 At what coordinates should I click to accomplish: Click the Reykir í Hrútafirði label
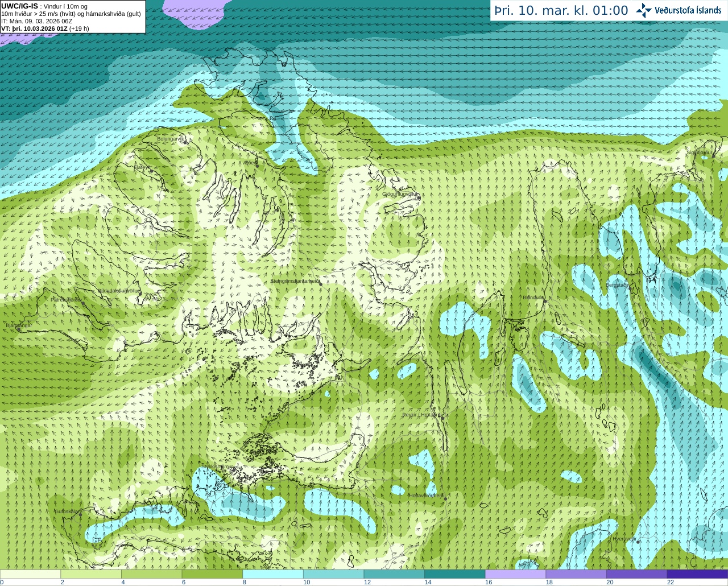(x=421, y=415)
